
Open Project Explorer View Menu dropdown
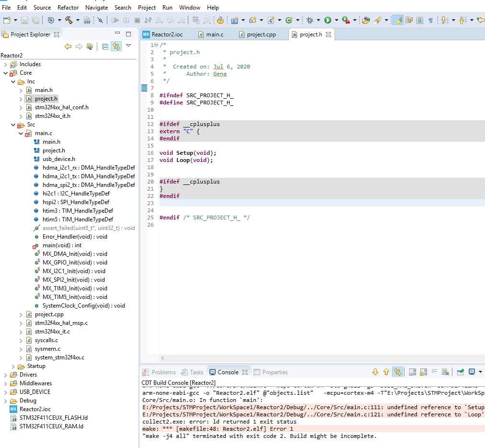tap(128, 46)
